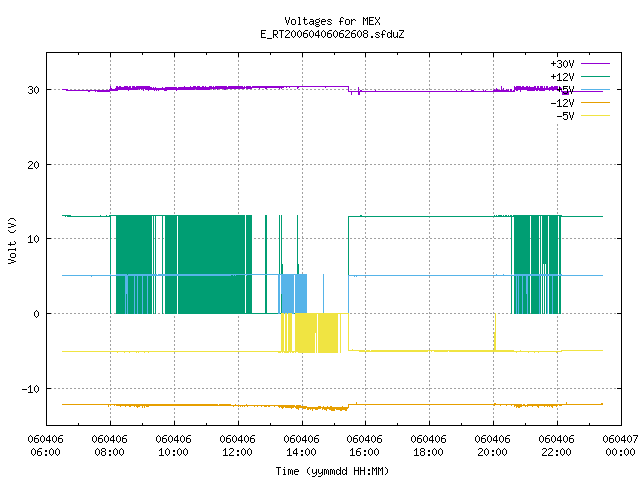
Task: Click the y-axis label "Volt (V)"
Action: [x=12, y=240]
